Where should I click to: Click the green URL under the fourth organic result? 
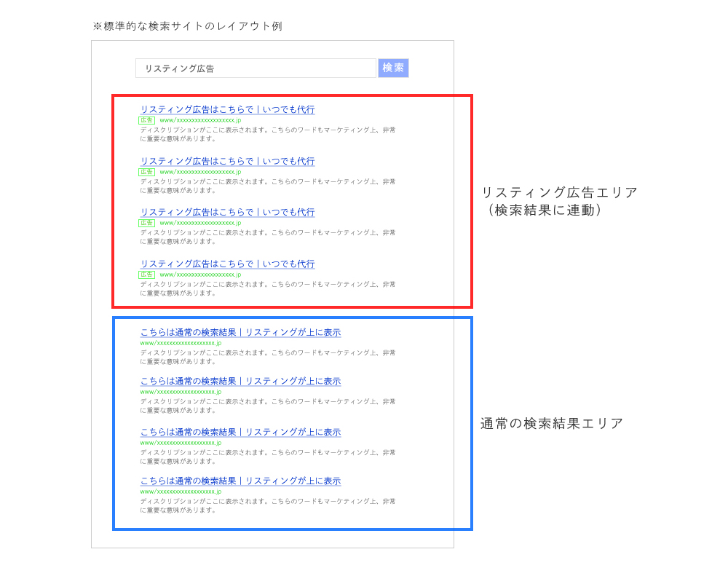[x=181, y=492]
